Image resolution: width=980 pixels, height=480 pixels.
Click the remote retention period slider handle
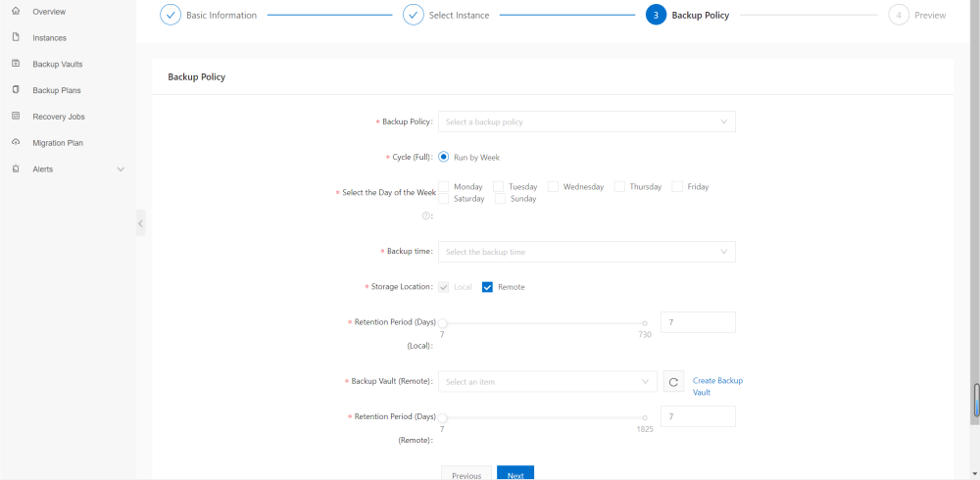pyautogui.click(x=443, y=418)
